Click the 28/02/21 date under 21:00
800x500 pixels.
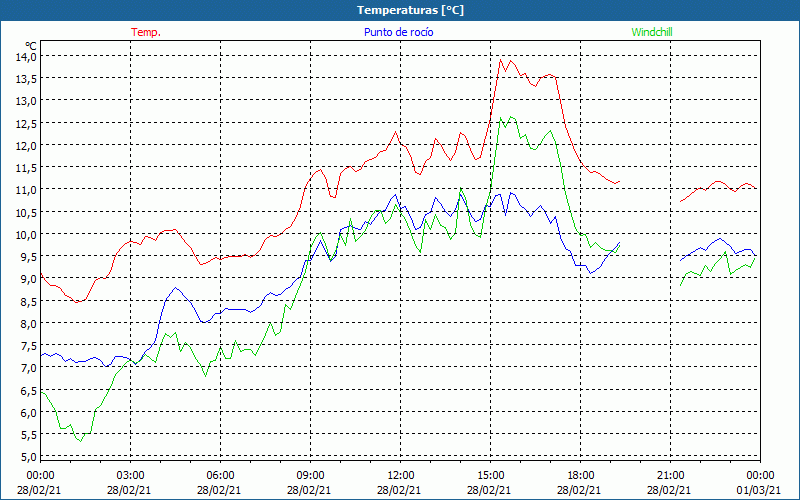click(670, 490)
